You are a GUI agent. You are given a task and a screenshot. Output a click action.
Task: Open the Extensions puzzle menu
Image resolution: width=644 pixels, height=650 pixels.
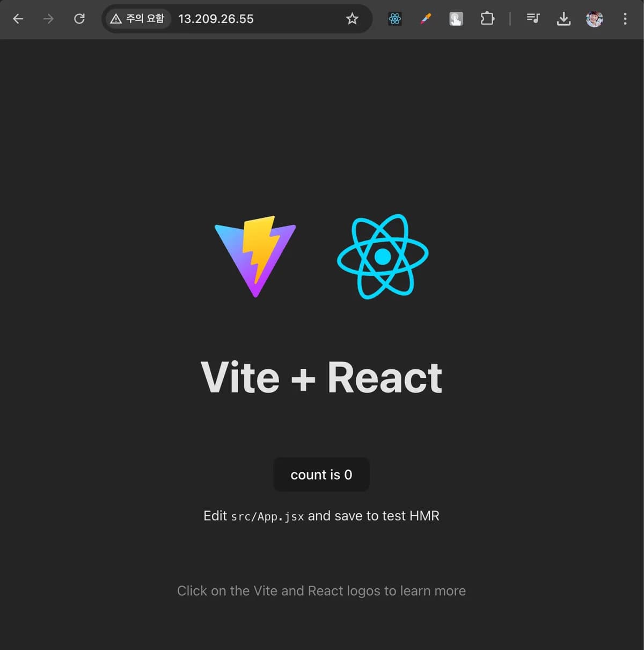(487, 19)
